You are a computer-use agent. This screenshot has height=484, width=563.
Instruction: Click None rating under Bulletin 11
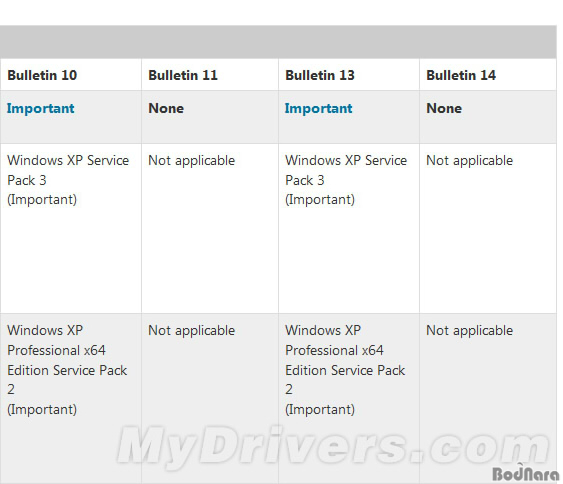click(166, 108)
